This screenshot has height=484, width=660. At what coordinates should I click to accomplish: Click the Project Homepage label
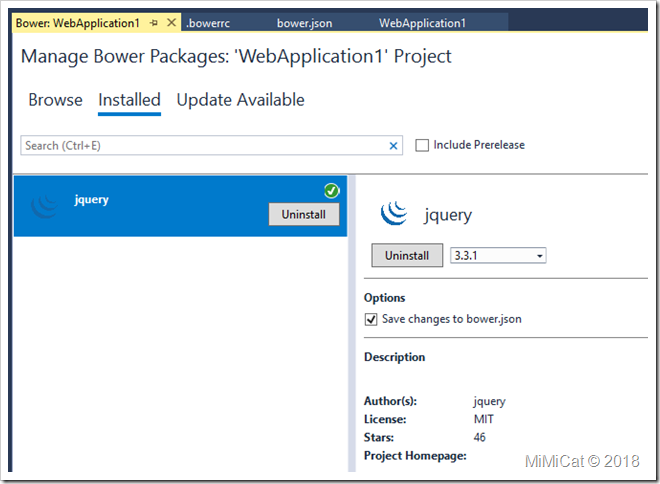[x=415, y=456]
